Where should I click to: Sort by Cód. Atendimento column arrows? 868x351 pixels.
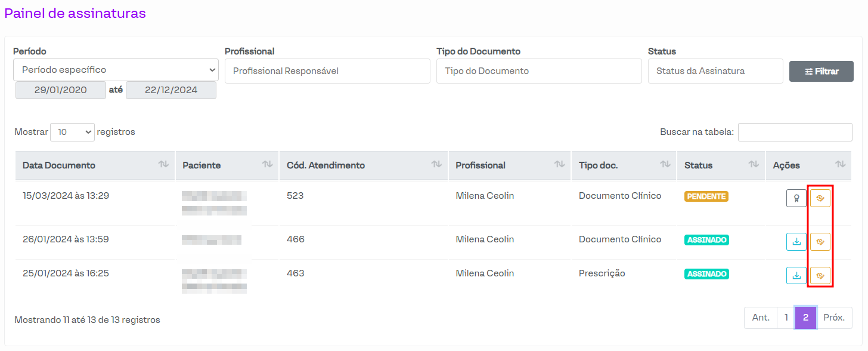[x=436, y=165]
